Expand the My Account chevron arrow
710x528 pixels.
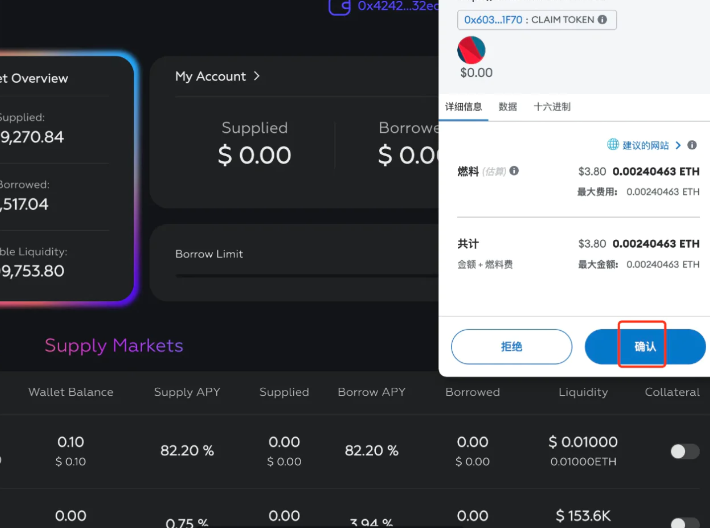[257, 76]
